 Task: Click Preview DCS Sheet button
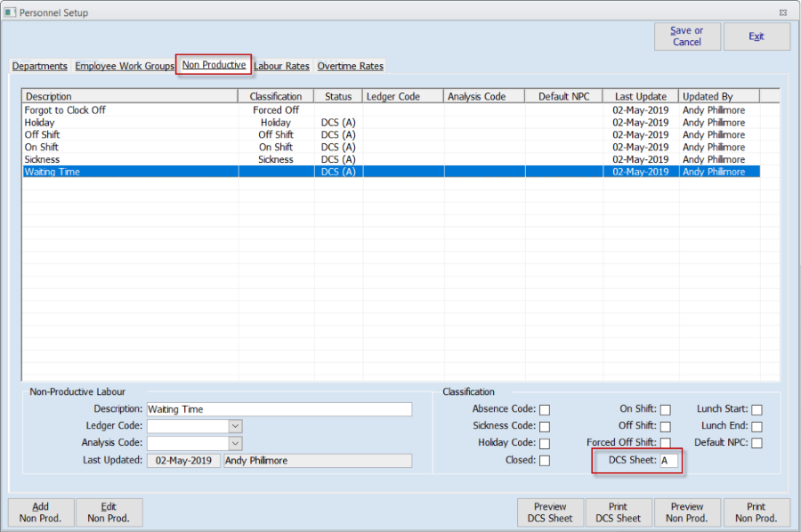pos(550,512)
